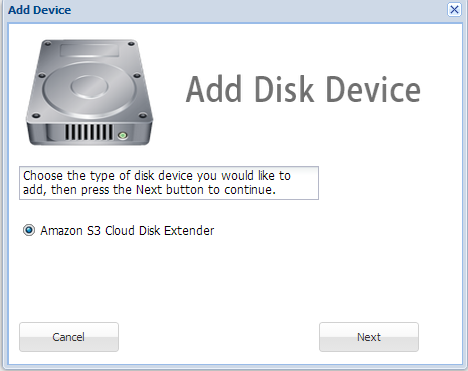Click the hard disk drive image

[89, 92]
